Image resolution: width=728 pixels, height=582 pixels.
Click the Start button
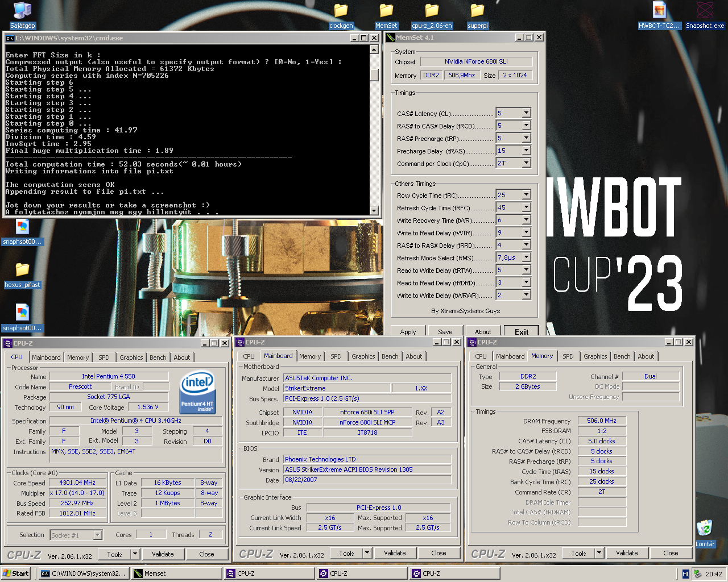[16, 573]
